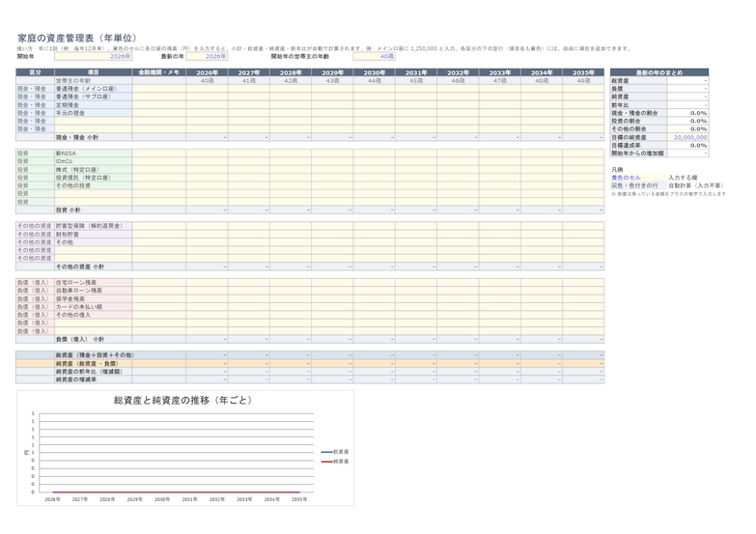The width and height of the screenshot is (756, 534).
Task: Select the 奨学金残高 item cell
Action: (93, 298)
